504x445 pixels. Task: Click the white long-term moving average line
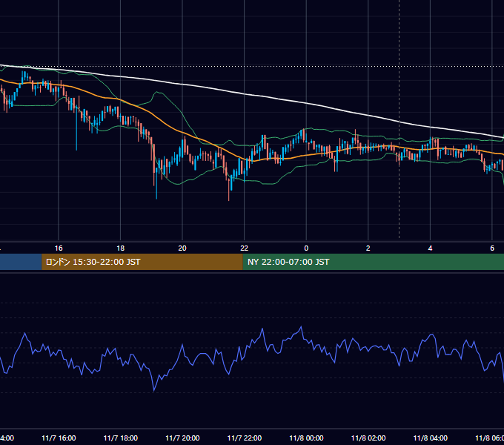(x=245, y=94)
